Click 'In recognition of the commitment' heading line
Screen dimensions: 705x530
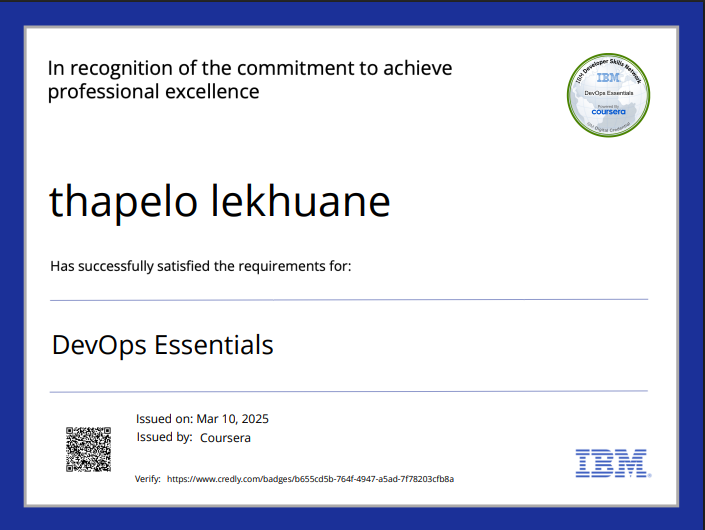coord(250,68)
